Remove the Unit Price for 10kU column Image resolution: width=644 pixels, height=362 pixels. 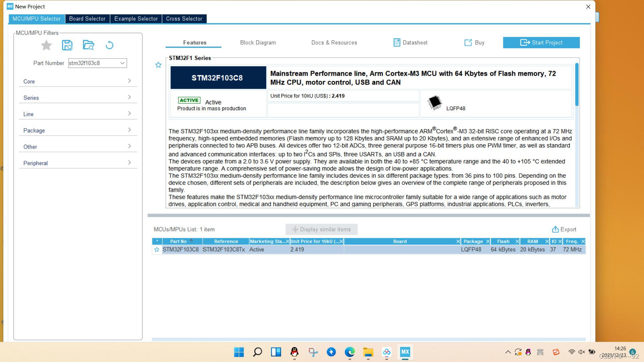point(341,242)
